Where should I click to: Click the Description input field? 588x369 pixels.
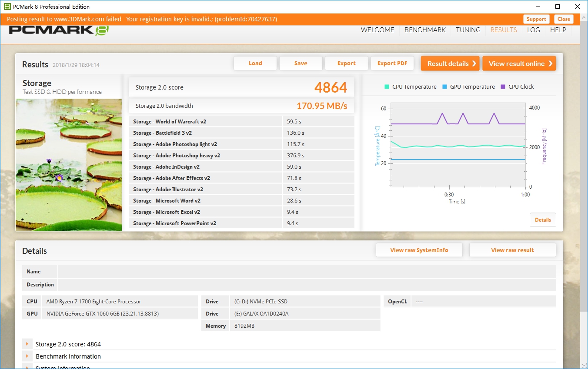coord(307,285)
